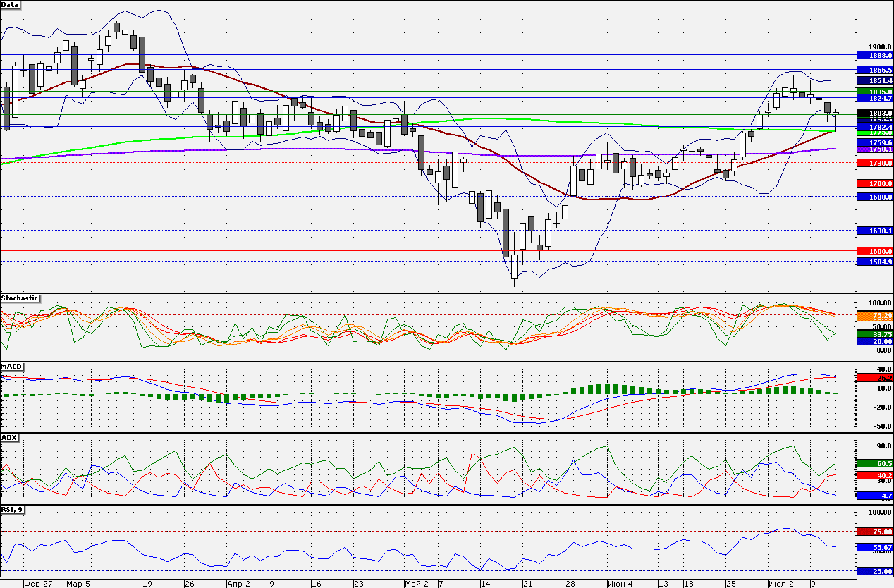Select the MACD indicator label

click(12, 367)
